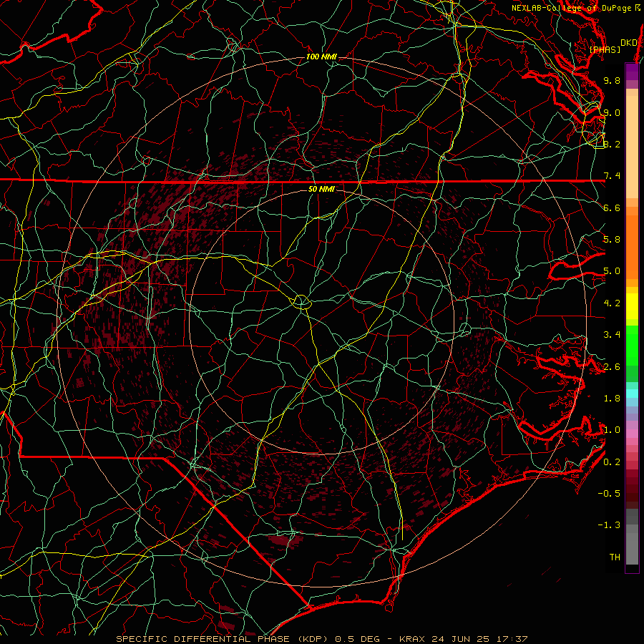Select the 5.8 value on the scale
The height and width of the screenshot is (644, 644).
pyautogui.click(x=612, y=240)
